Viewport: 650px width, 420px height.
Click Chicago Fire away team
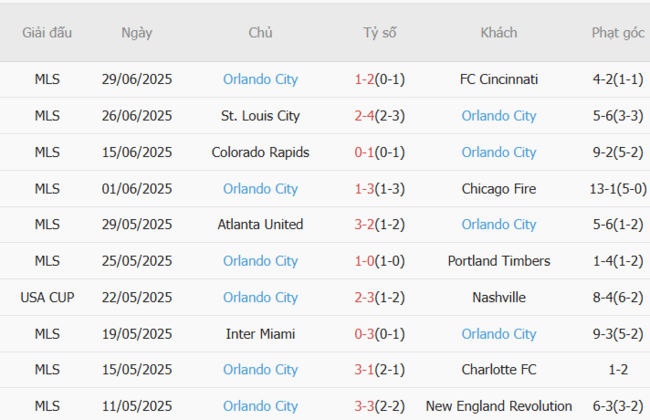pos(498,188)
